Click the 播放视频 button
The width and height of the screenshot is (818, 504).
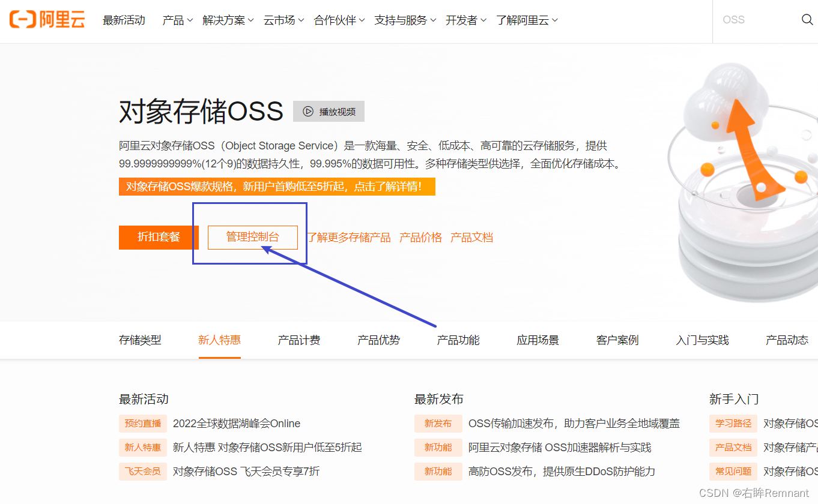[x=329, y=112]
